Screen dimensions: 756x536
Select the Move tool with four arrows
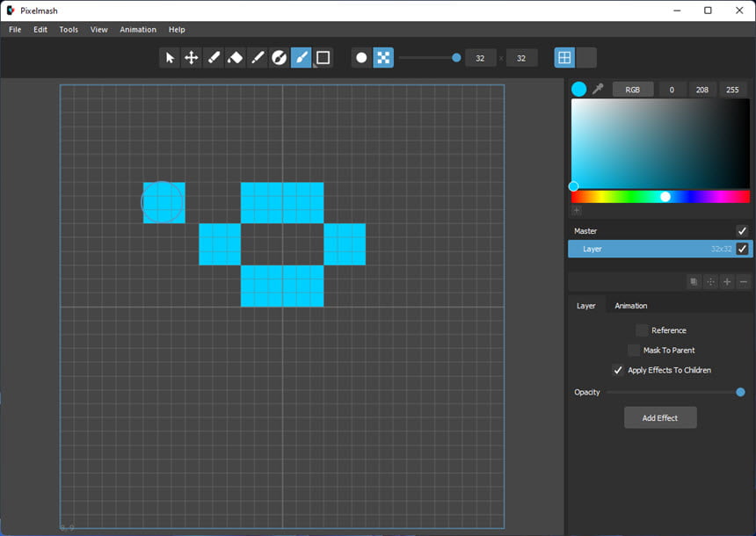tap(192, 58)
